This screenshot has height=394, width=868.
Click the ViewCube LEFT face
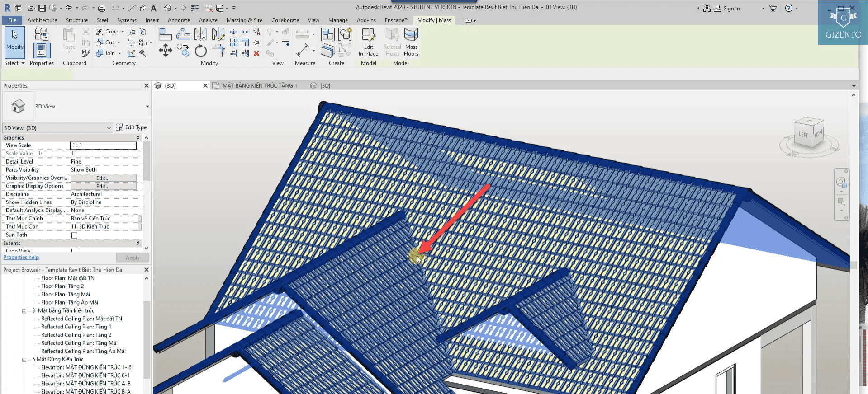803,135
